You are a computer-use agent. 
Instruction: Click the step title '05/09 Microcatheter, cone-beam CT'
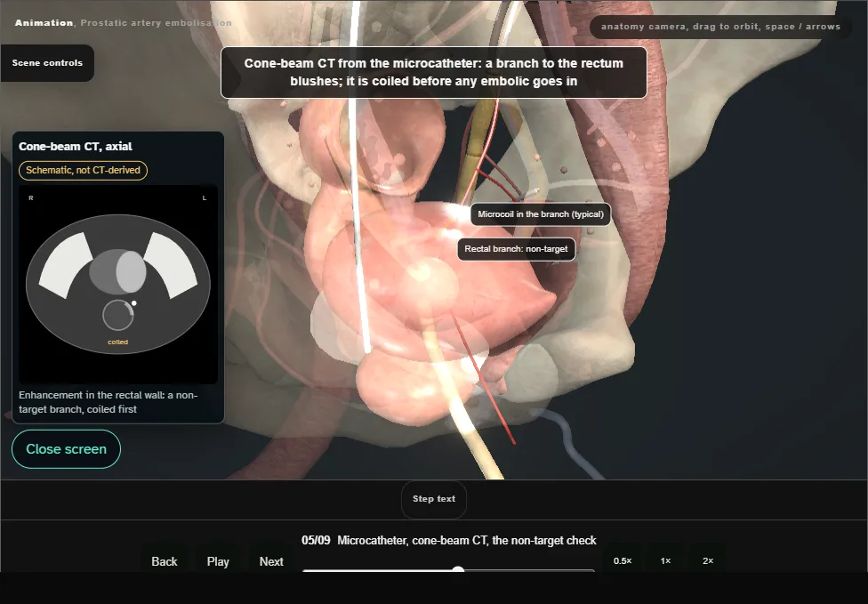(x=449, y=540)
